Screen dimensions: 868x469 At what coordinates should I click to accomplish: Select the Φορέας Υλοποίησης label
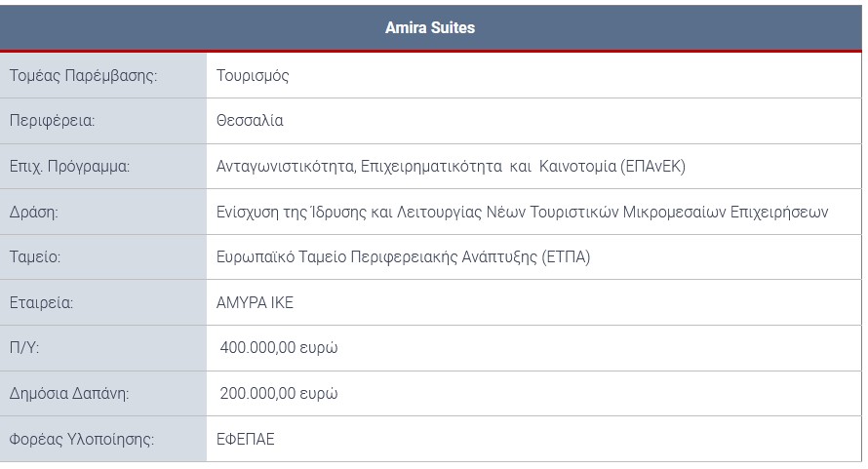pos(82,439)
